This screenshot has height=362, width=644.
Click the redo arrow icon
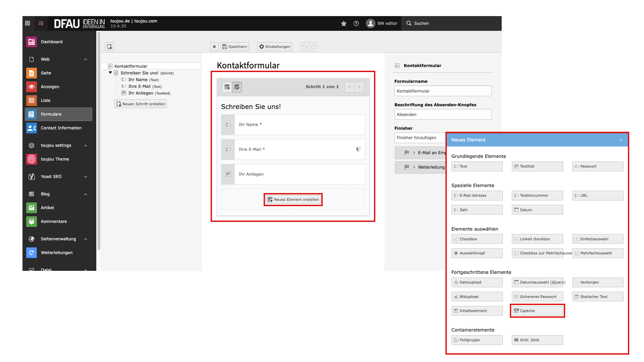[x=313, y=47]
